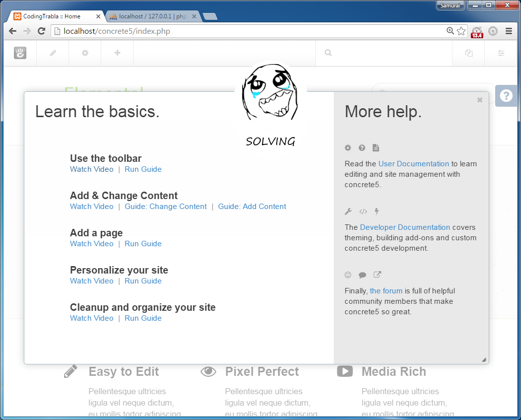Click the Pixel Perfect heading
Screen dimensions: 521x420
(x=262, y=371)
